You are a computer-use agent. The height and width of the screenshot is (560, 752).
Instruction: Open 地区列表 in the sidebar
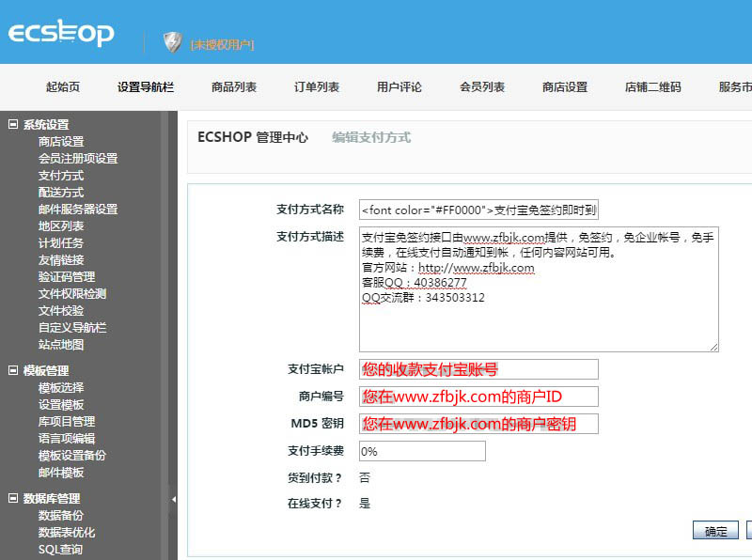point(61,226)
